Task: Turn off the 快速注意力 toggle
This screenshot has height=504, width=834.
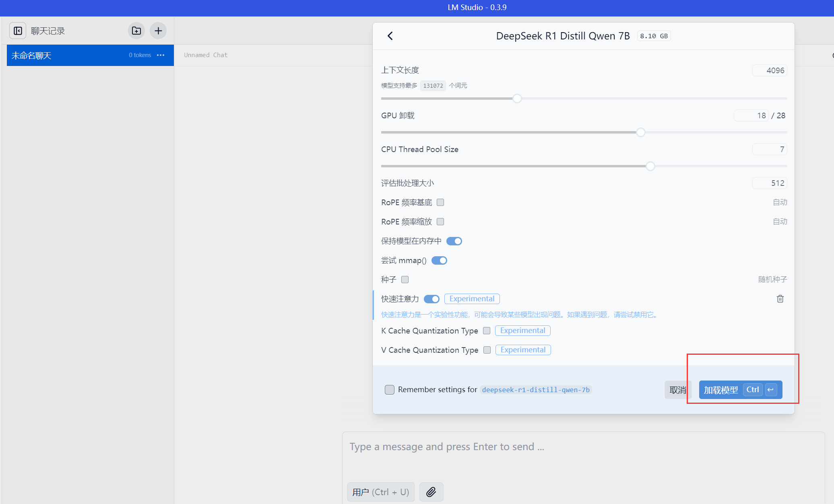Action: (x=431, y=299)
